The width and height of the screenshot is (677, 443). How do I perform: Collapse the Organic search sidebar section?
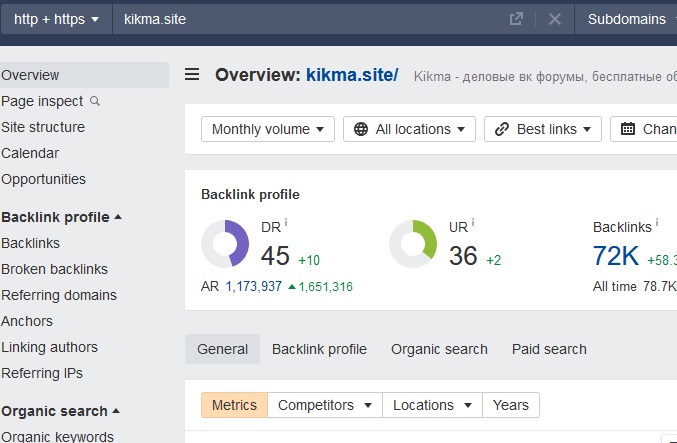pyautogui.click(x=60, y=411)
